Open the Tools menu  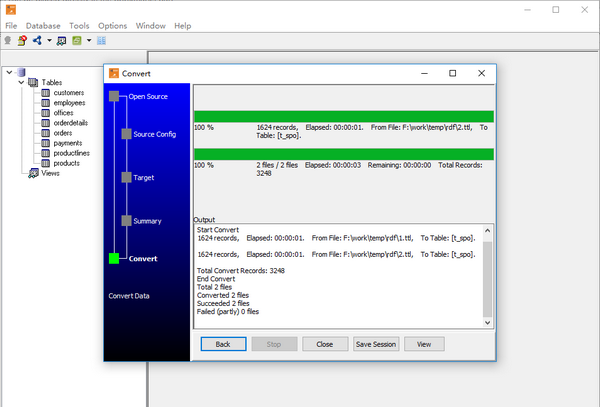[x=79, y=26]
